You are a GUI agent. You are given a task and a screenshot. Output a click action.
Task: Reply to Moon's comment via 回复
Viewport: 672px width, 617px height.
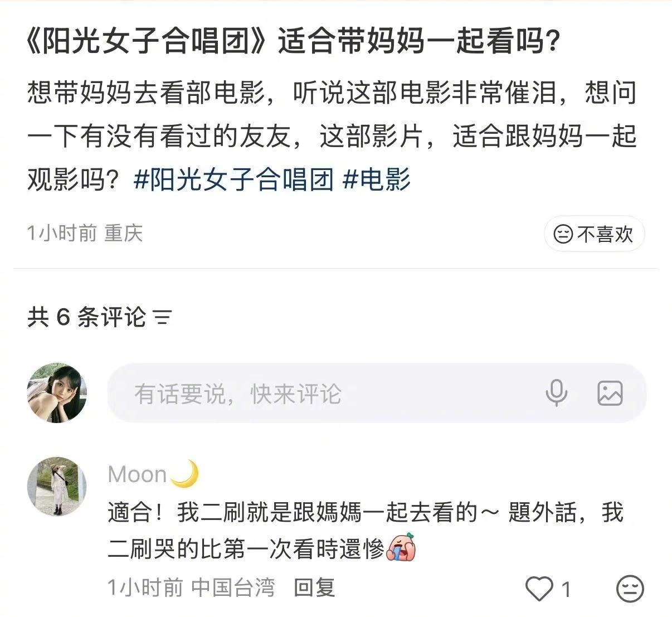(314, 587)
